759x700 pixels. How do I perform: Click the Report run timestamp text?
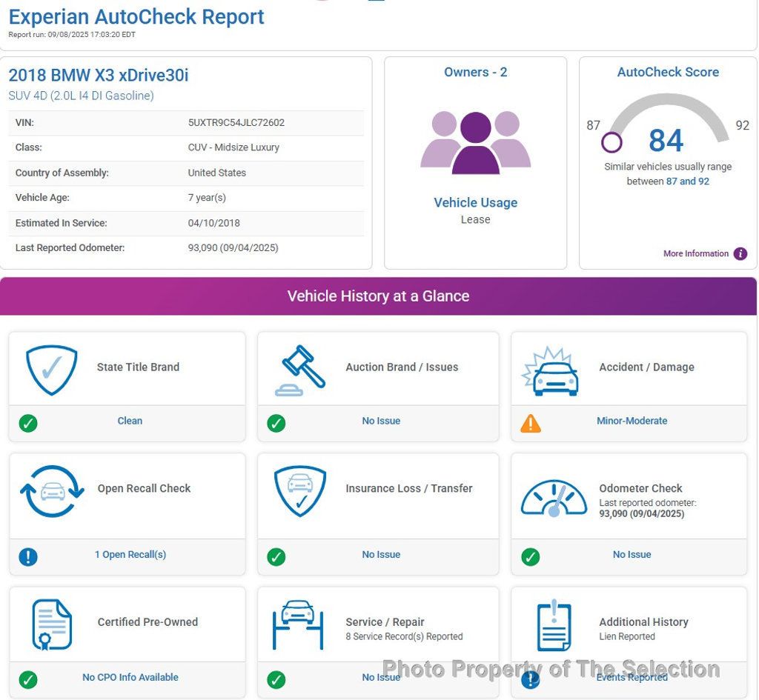[x=72, y=35]
